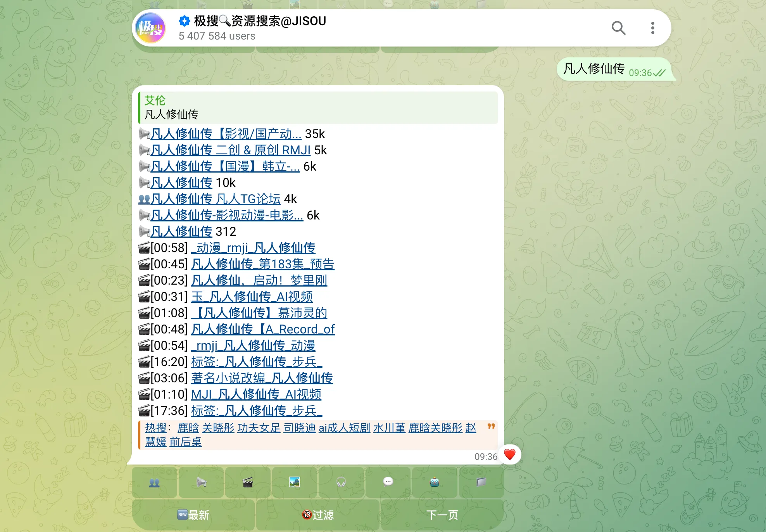The image size is (766, 532).
Task: Open 凡人修仙传-影视动漫-电影... link
Action: 227,215
